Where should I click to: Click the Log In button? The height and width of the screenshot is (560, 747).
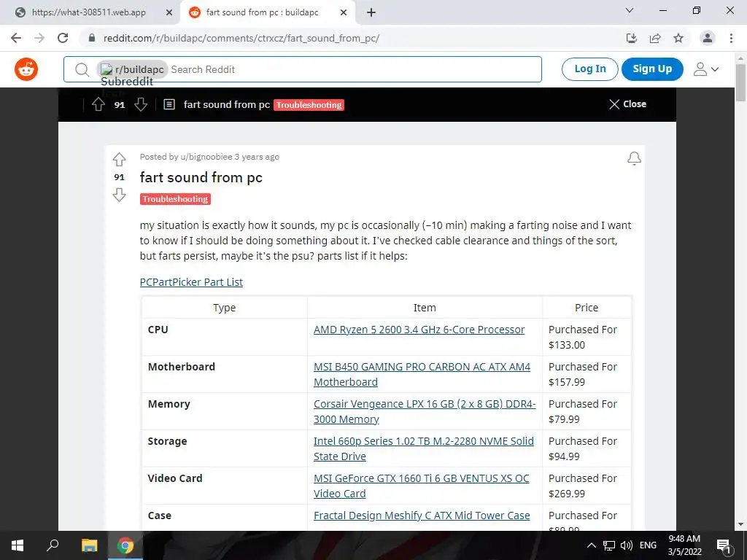point(589,69)
